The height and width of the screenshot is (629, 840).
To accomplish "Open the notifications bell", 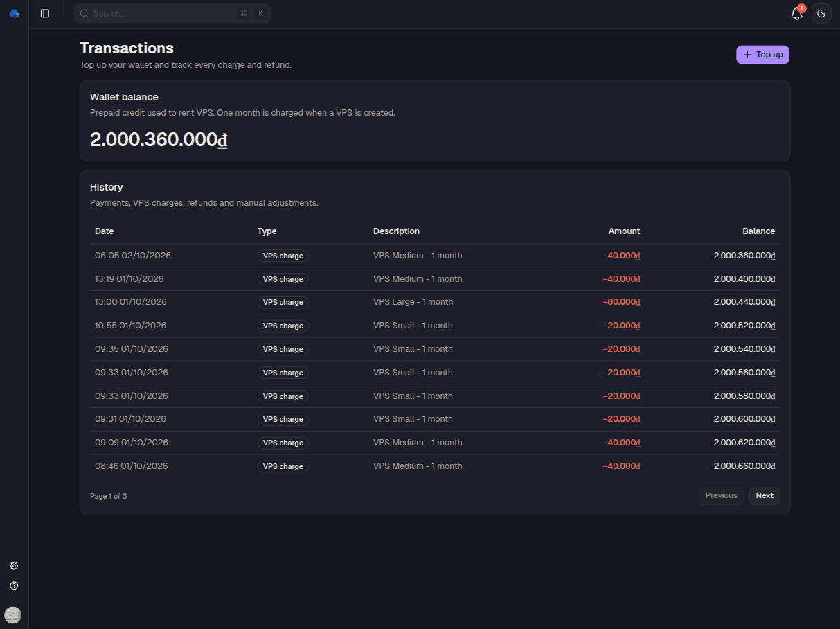I will (796, 13).
